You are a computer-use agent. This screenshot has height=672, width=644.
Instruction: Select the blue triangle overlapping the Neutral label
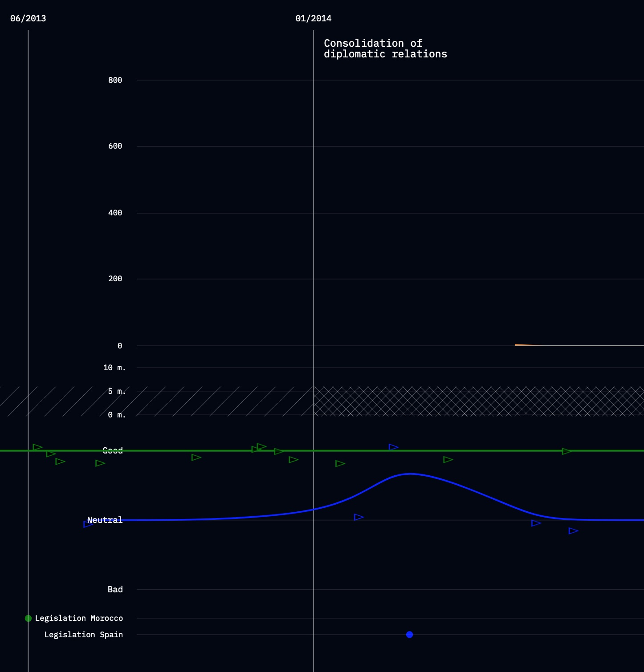click(x=88, y=524)
